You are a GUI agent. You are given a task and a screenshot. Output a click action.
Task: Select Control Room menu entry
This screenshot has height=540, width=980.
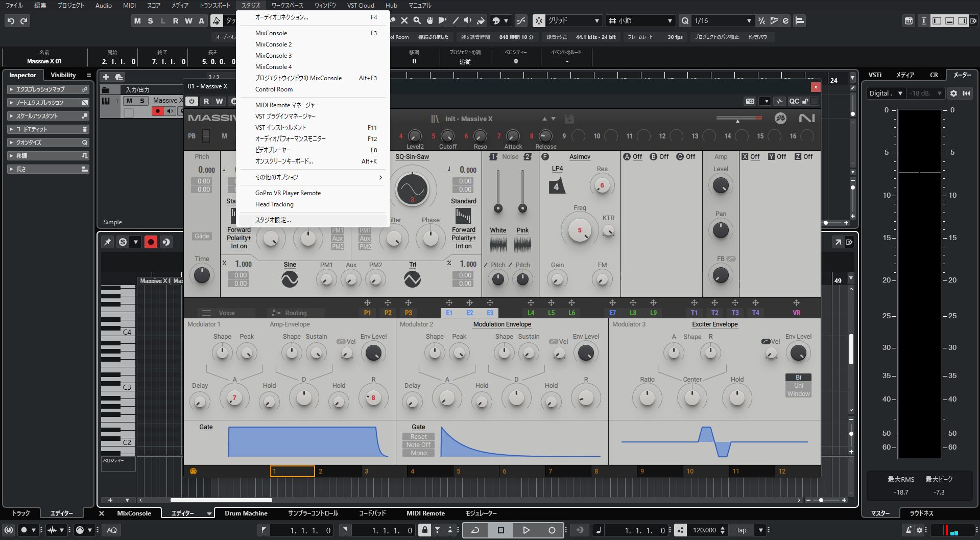313,89
